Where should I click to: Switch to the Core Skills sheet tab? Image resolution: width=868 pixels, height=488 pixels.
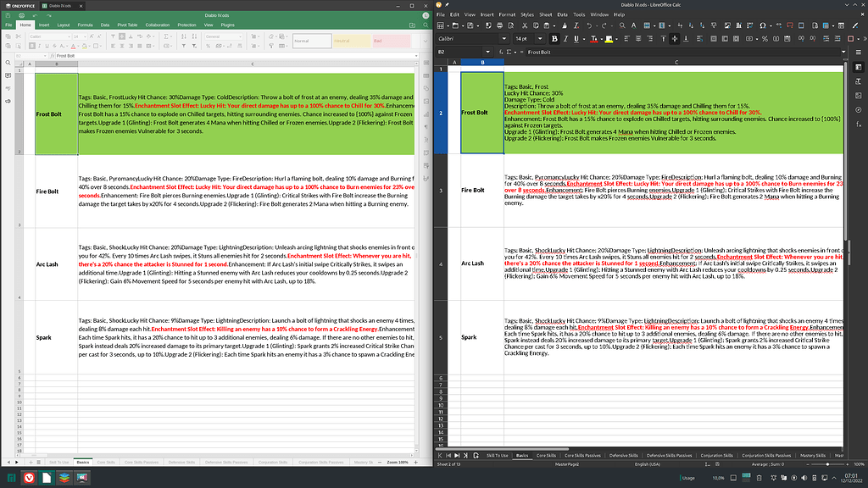[x=546, y=456]
